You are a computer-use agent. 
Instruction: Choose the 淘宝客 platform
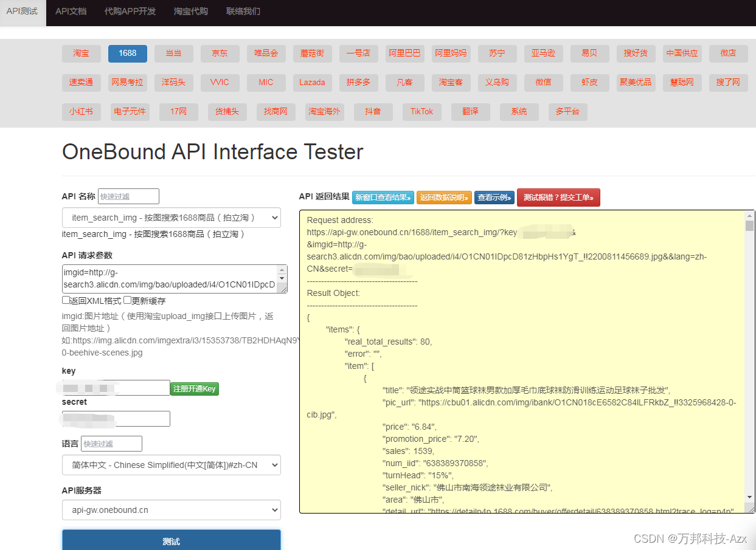451,83
